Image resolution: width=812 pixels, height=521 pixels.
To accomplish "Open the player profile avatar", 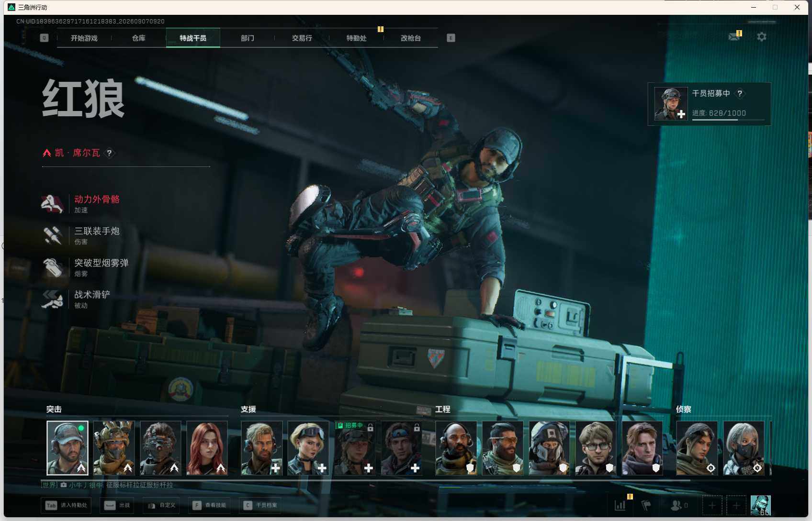I will click(761, 505).
